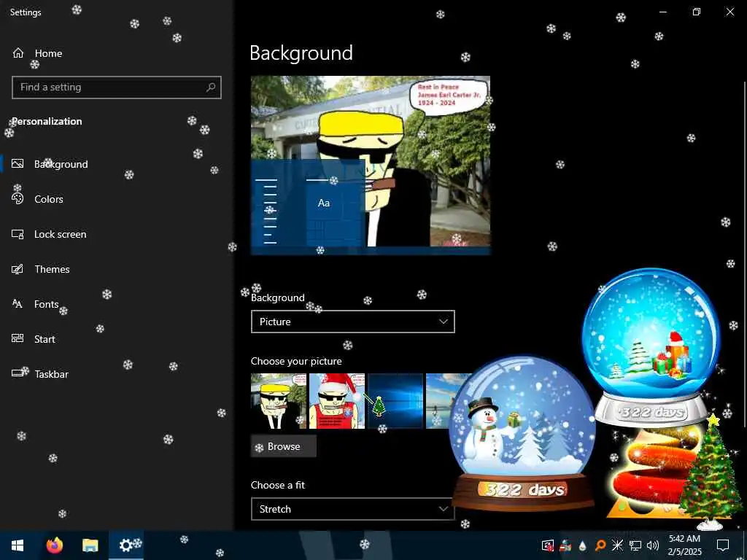The width and height of the screenshot is (747, 560).
Task: Select the default Windows 10 wallpaper thumbnail
Action: click(395, 401)
